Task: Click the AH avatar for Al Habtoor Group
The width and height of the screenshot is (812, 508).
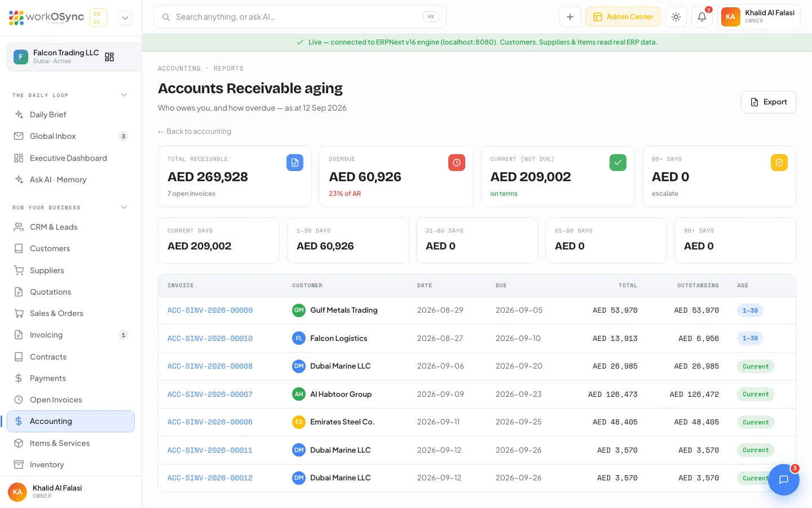Action: point(299,395)
